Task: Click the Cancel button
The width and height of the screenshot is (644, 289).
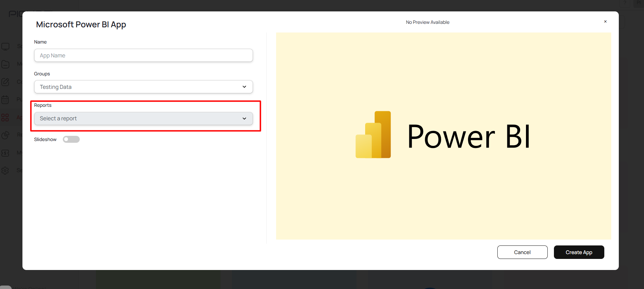Action: (x=522, y=252)
